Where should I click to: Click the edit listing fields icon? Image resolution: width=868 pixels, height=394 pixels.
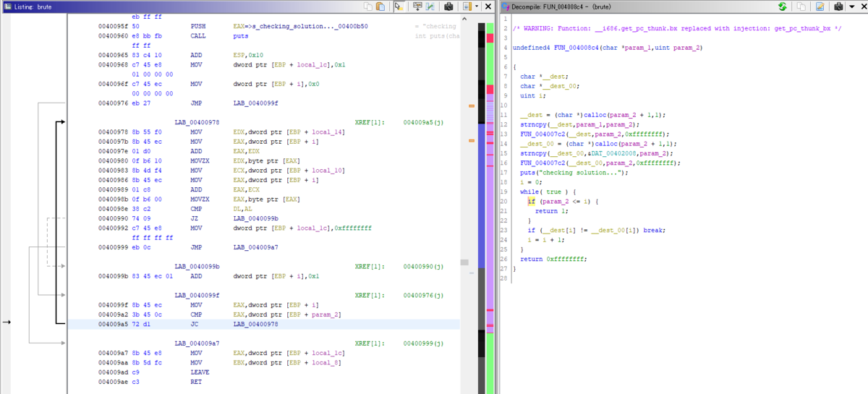click(417, 7)
